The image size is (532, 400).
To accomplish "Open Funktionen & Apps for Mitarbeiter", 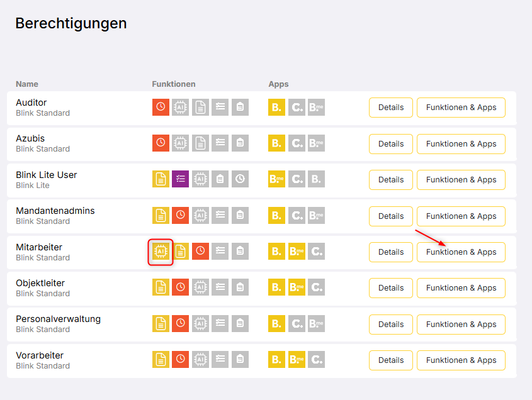I will 461,252.
